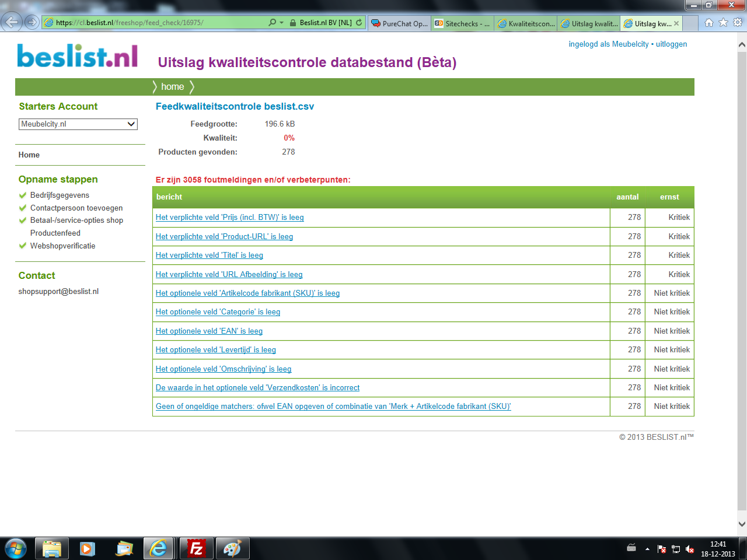
Task: Switch to the Sitechecks tab
Action: [x=462, y=23]
